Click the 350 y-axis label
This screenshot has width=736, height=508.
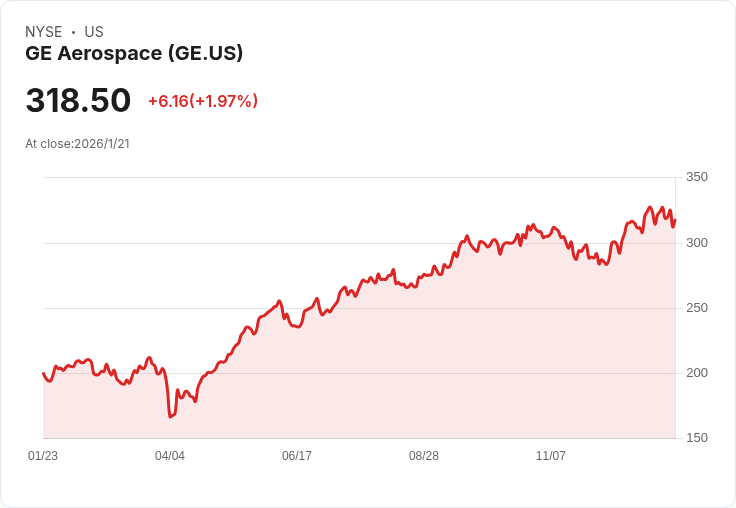(696, 177)
